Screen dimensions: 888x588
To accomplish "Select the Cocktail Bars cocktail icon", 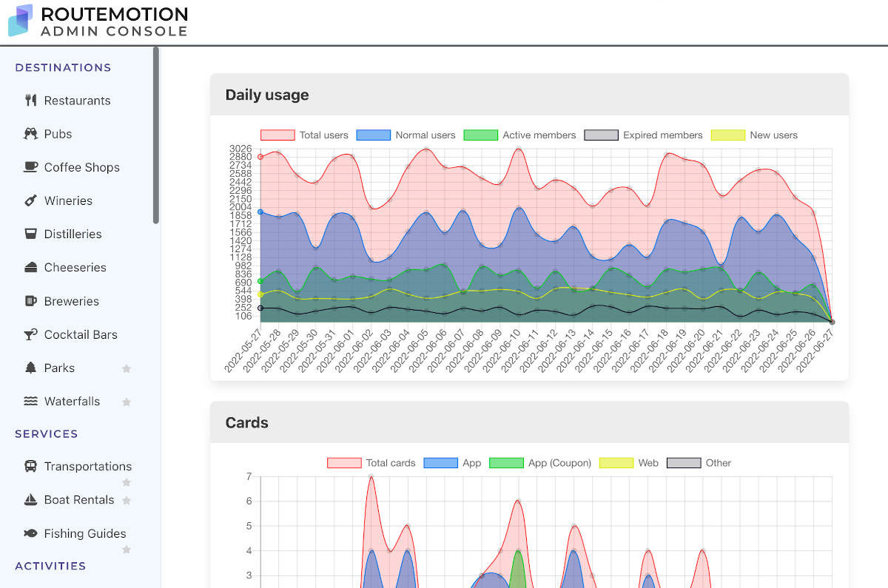I will click(30, 334).
